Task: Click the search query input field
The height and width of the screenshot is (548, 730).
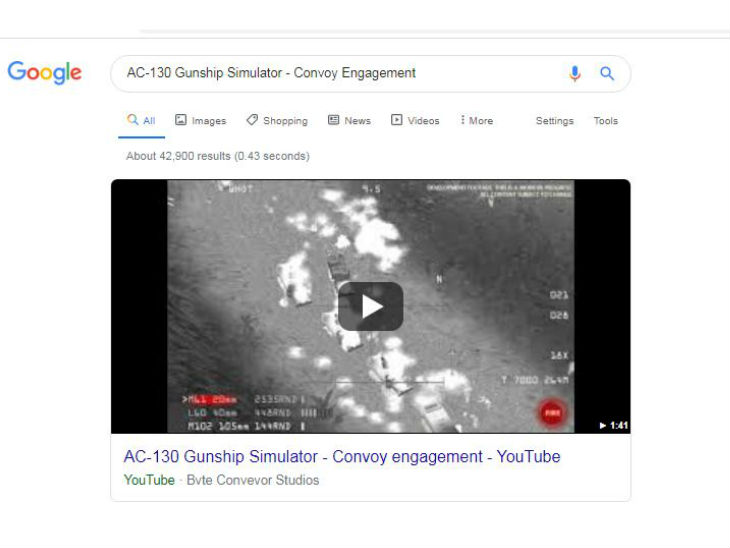Action: point(340,73)
